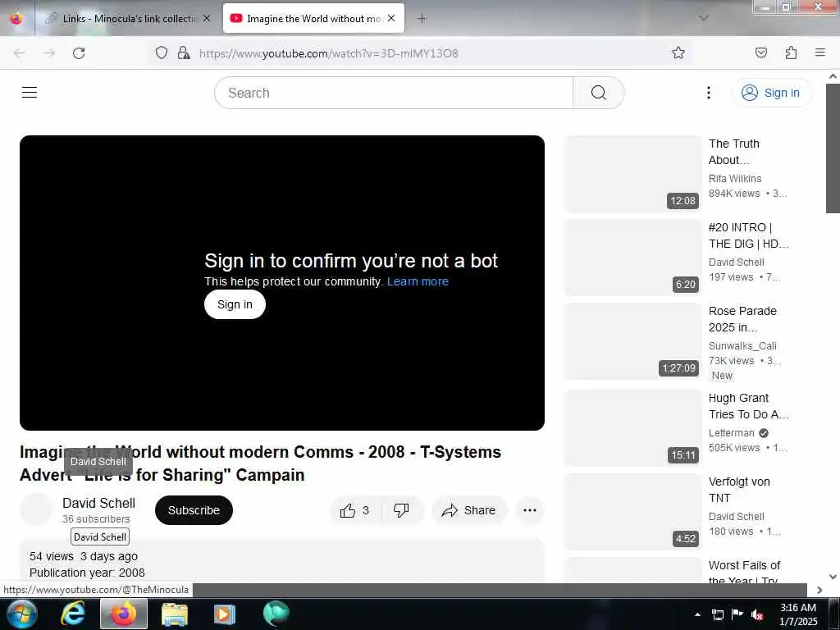The image size is (840, 630).
Task: Subscribe to David Schell channel
Action: click(194, 510)
